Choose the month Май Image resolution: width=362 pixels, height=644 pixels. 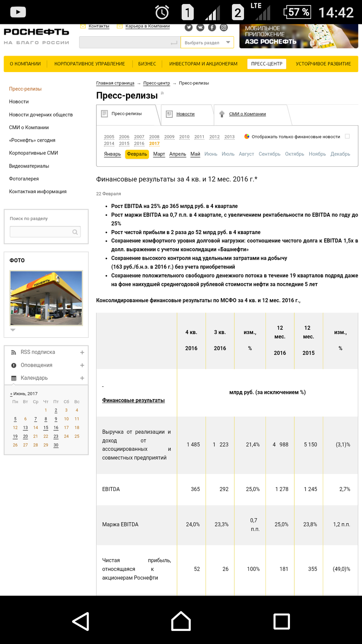tap(195, 154)
